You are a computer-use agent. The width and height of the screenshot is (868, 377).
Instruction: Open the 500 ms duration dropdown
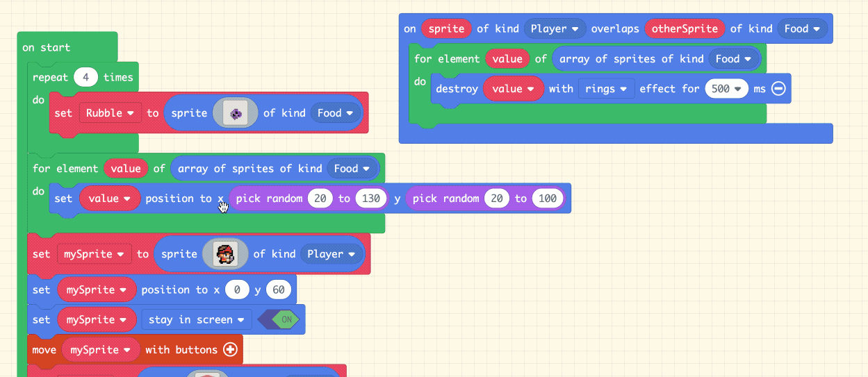click(x=726, y=88)
